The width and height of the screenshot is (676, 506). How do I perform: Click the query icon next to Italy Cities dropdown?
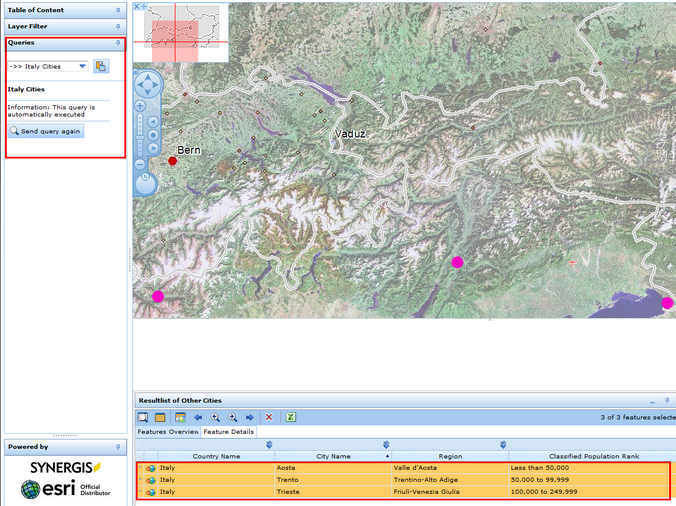coord(101,66)
